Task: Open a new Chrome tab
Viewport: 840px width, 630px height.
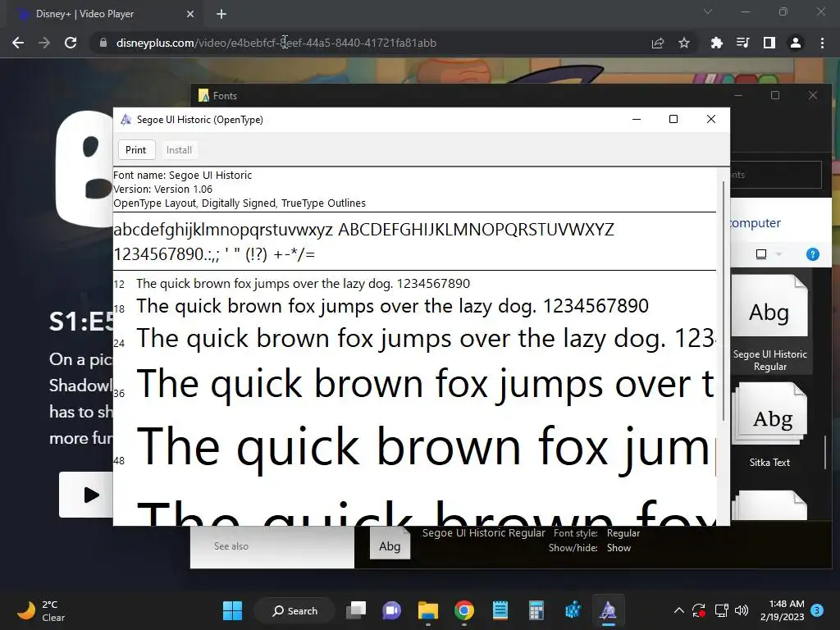Action: 221,14
